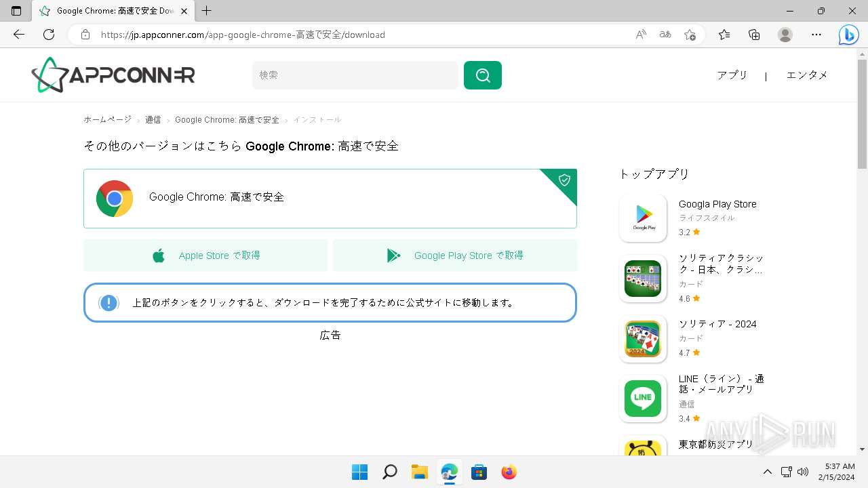
Task: Open Edge Settings and more menu
Action: 816,35
